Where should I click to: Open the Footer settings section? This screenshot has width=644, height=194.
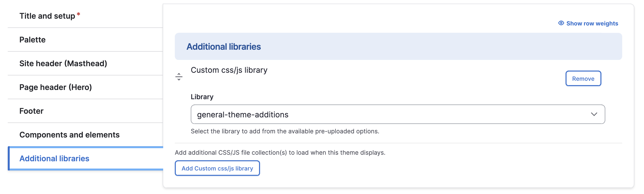[31, 111]
